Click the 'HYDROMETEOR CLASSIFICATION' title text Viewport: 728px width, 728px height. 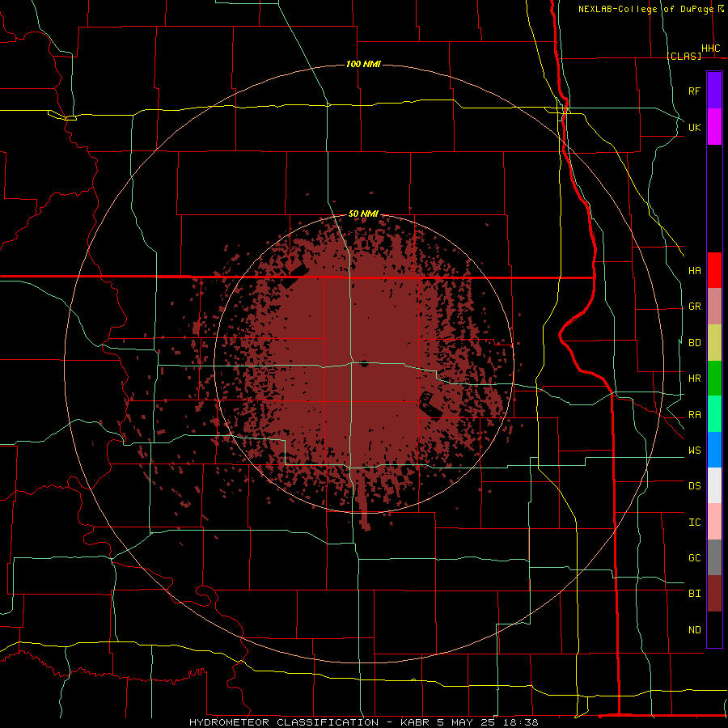[x=284, y=722]
